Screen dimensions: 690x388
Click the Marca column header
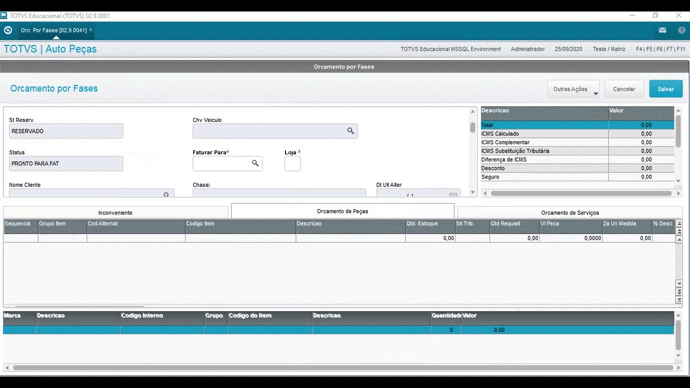19,318
